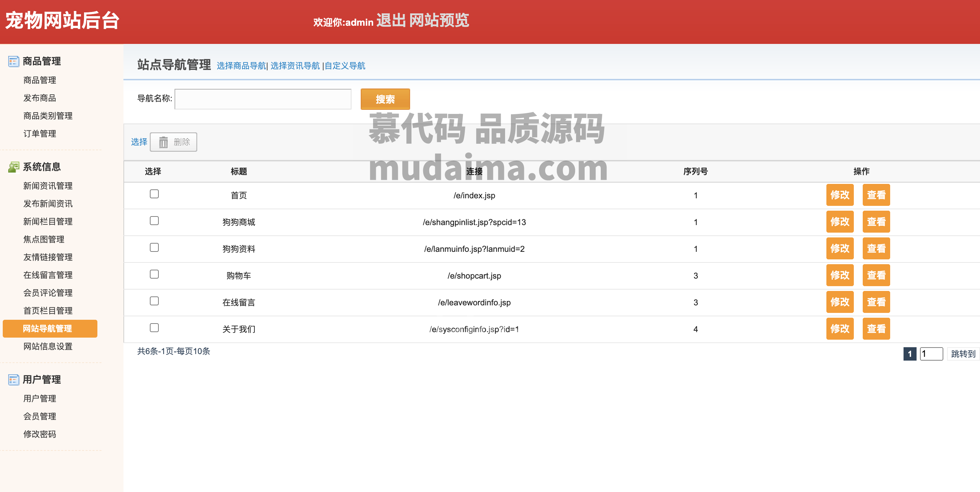Screen dimensions: 980x492
Task: Click page number 1 pagination button
Action: (x=910, y=354)
